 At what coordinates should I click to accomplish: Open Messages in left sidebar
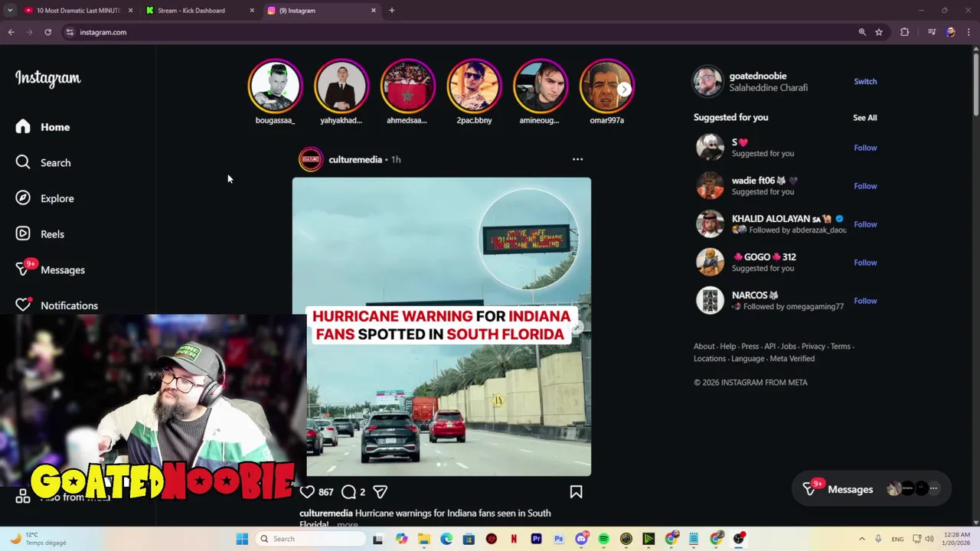pos(51,269)
